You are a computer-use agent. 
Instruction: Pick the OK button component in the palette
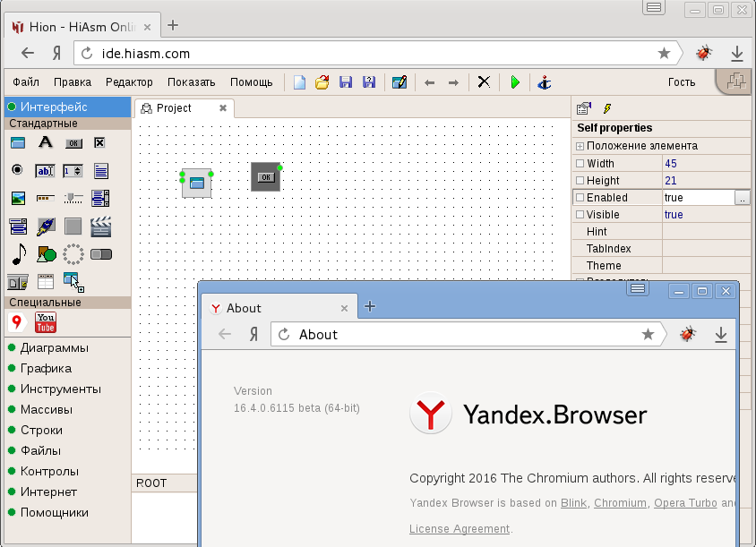click(x=73, y=143)
